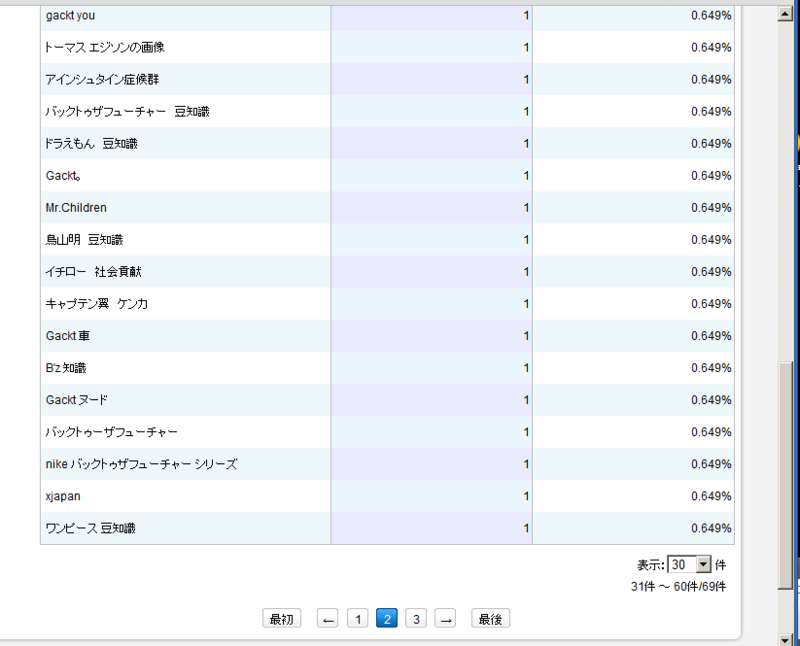800x646 pixels.
Task: Select the keyword 'バックトゥーザフューチャー'
Action: 111,432
